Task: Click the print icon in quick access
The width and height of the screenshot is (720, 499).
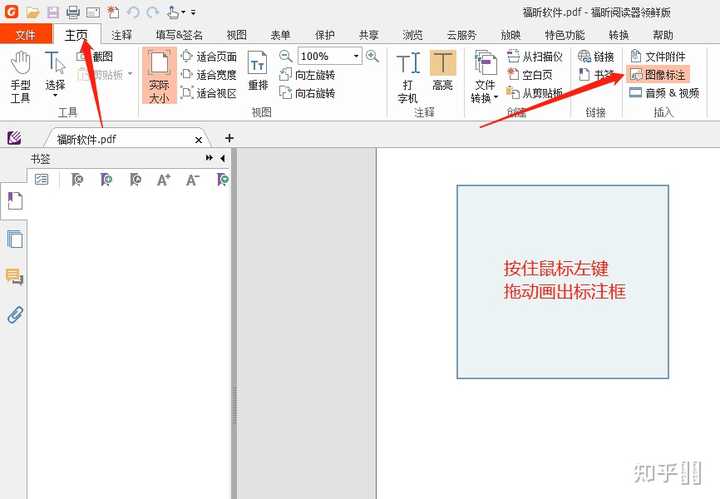Action: coord(73,12)
